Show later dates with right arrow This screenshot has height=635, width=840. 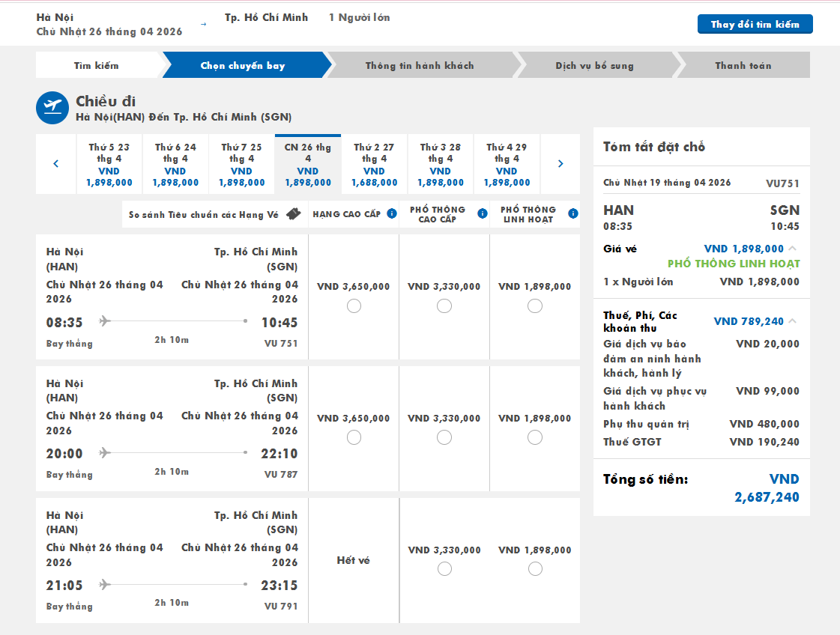click(560, 164)
